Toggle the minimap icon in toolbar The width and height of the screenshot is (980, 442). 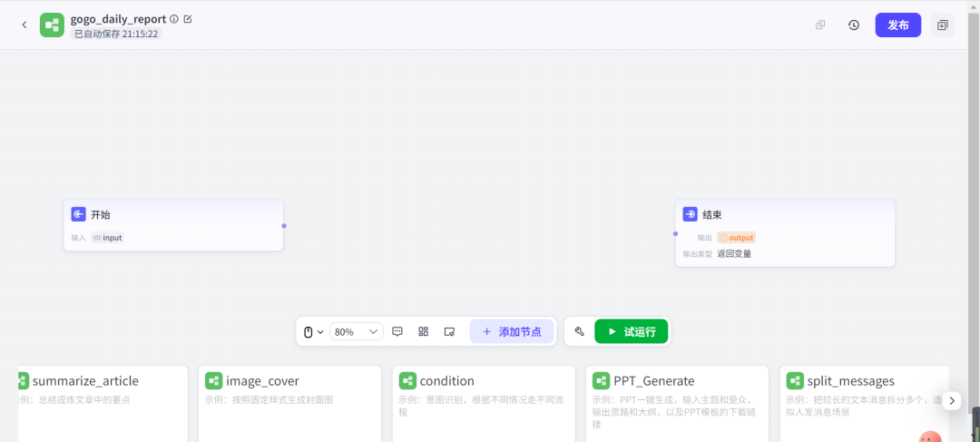(449, 332)
